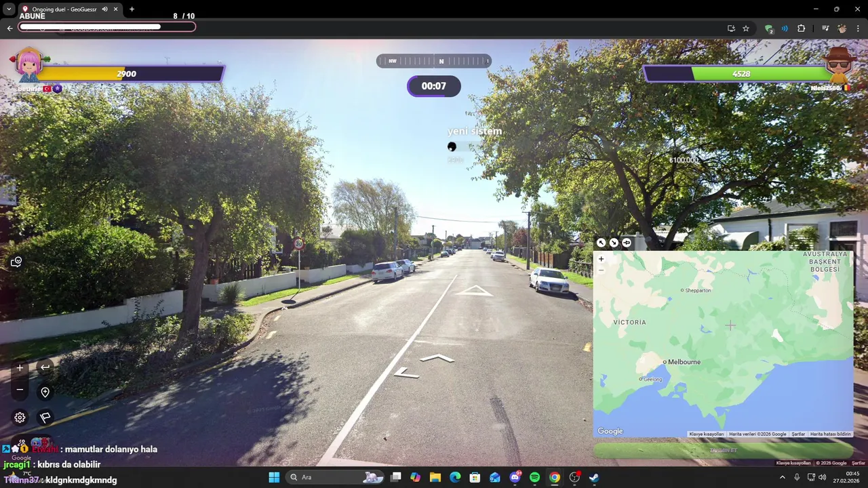
Task: Open Discord from the taskbar
Action: point(515,477)
